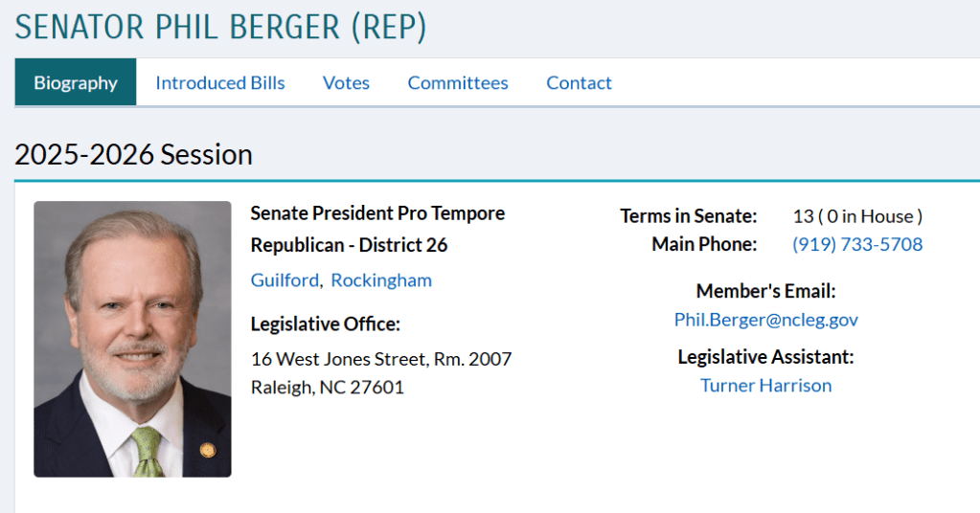Go to the Committees tab

[458, 82]
